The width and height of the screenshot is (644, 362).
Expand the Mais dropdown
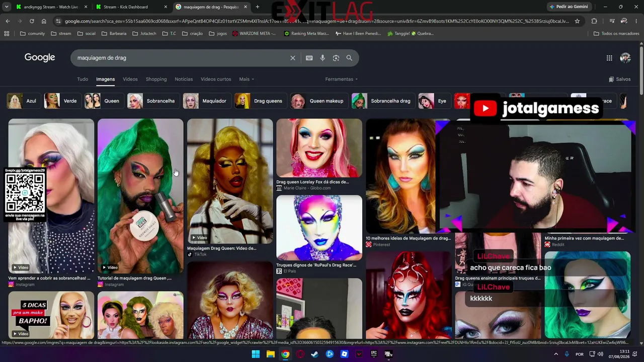(x=247, y=79)
